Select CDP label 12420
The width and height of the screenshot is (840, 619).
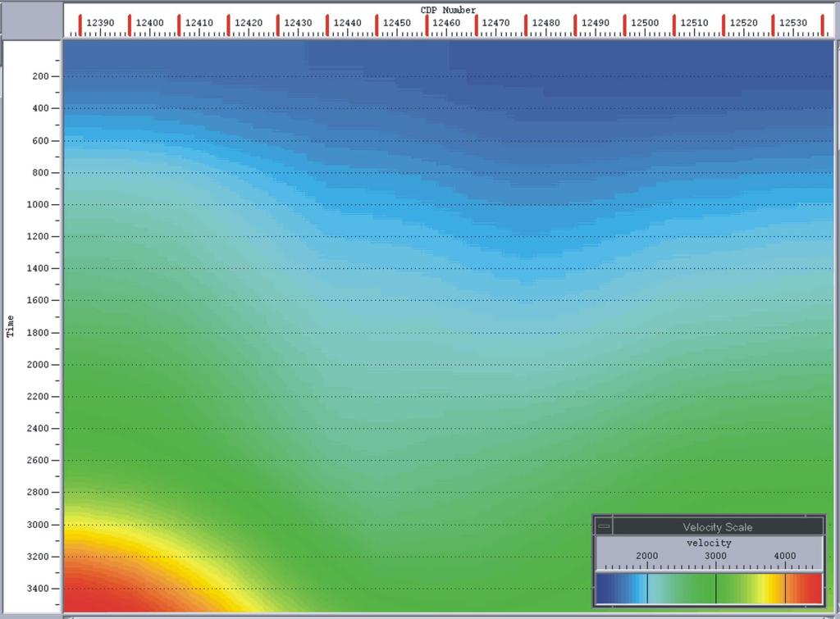point(249,22)
